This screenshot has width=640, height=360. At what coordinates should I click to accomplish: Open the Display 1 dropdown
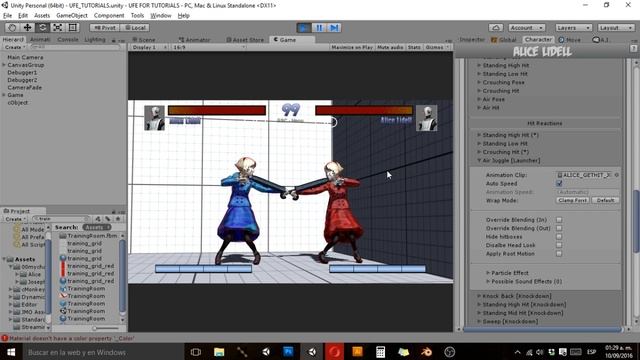[149, 47]
